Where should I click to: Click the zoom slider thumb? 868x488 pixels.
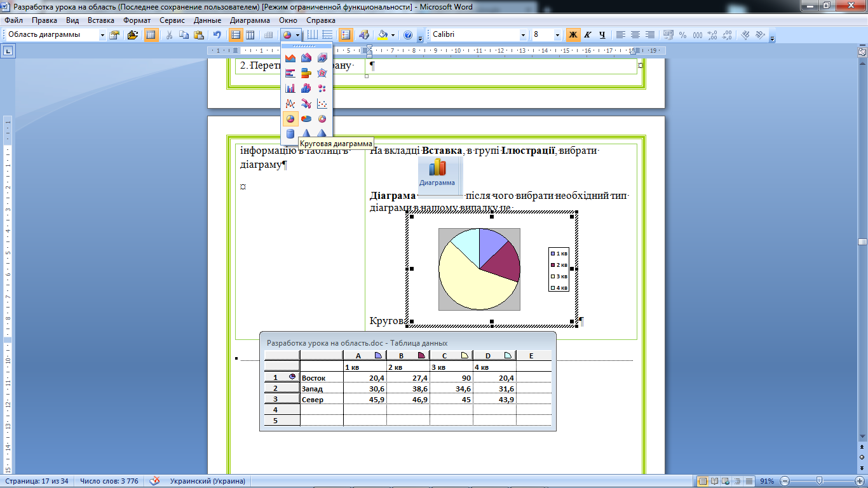820,481
